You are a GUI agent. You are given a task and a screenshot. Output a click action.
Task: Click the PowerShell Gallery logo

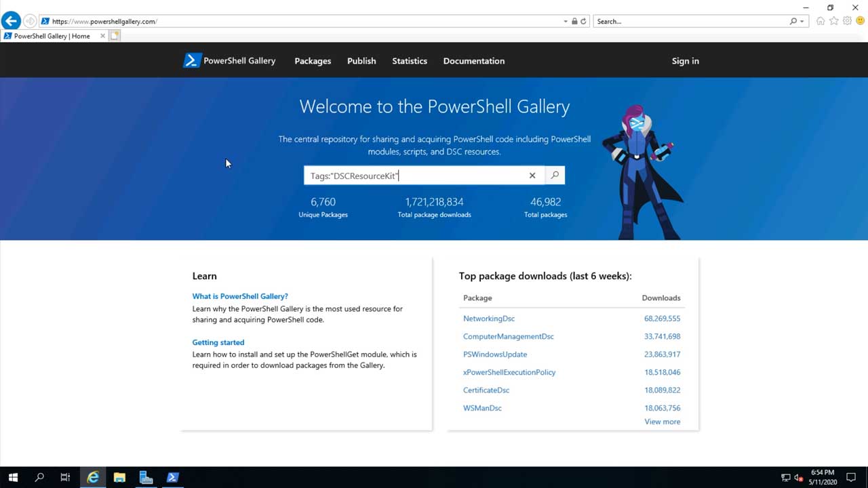pyautogui.click(x=230, y=61)
